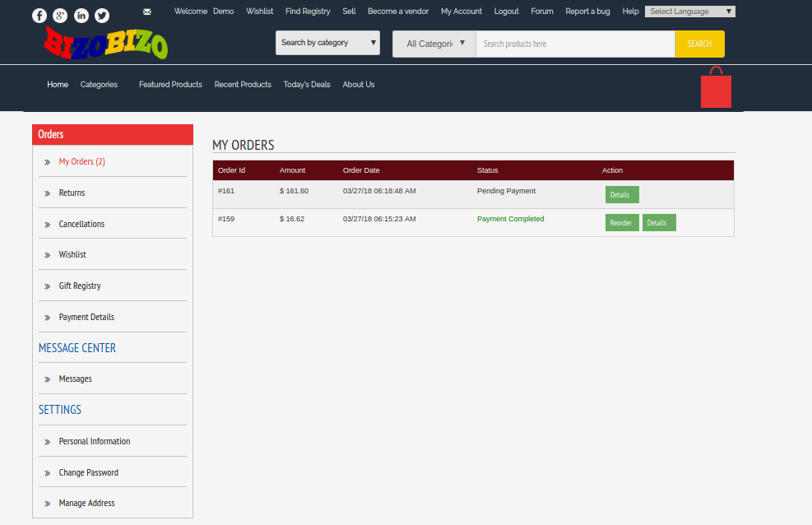Click the Logout link
The height and width of the screenshot is (525, 812).
coord(507,11)
